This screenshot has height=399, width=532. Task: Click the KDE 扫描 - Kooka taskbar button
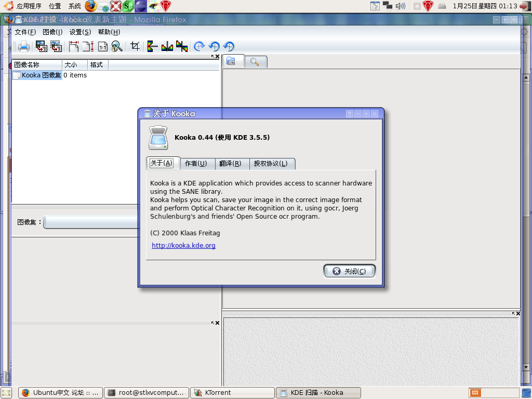(x=318, y=393)
